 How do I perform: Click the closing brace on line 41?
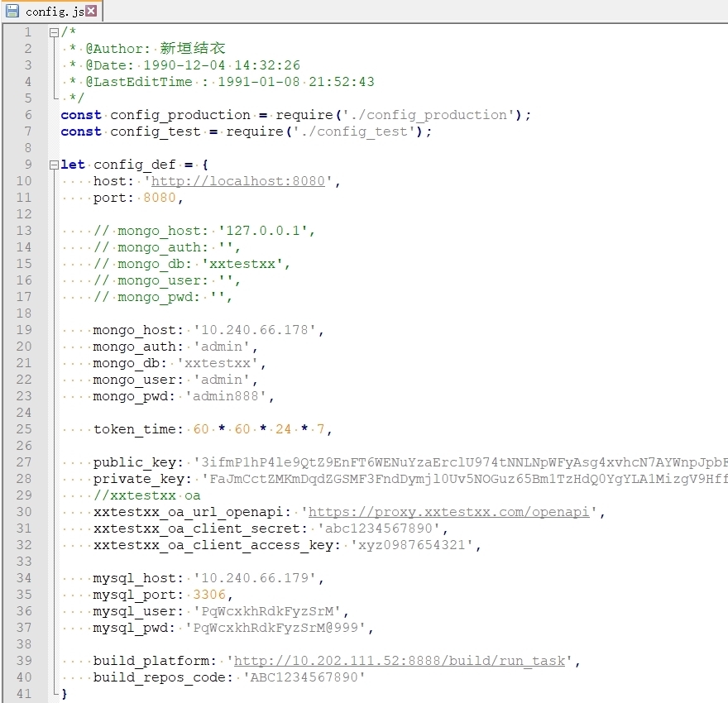65,694
